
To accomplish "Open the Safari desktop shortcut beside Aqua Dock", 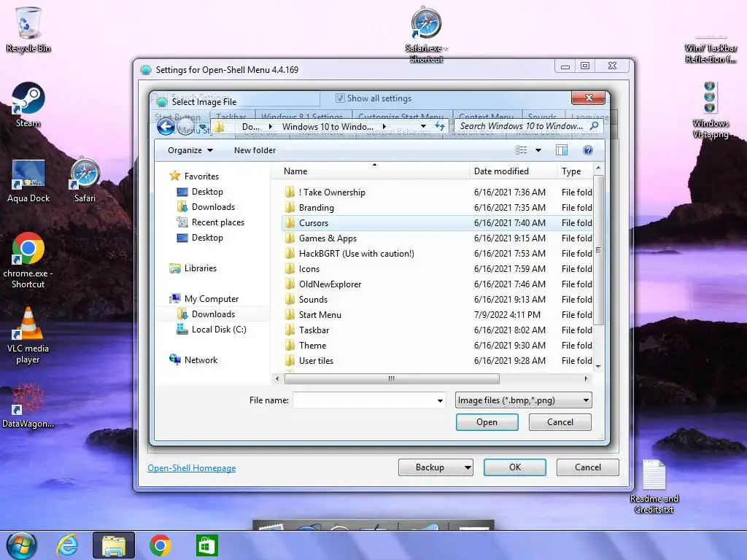I will 85,181.
